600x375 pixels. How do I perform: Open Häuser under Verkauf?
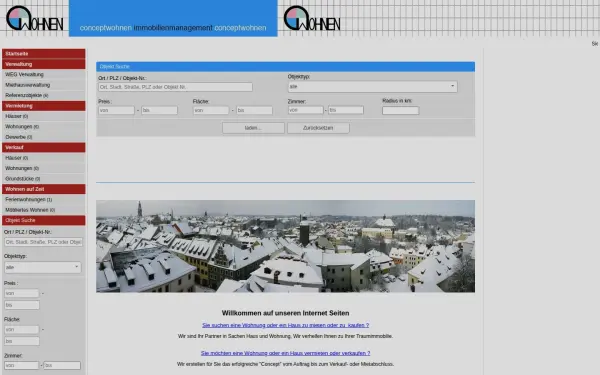pyautogui.click(x=44, y=158)
